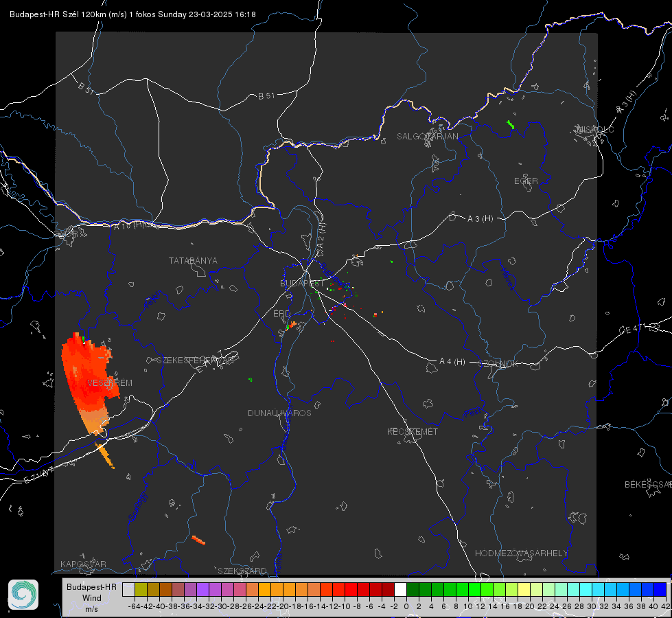Click the SZEKSZÁRD city label
The height and width of the screenshot is (618, 672).
click(242, 571)
